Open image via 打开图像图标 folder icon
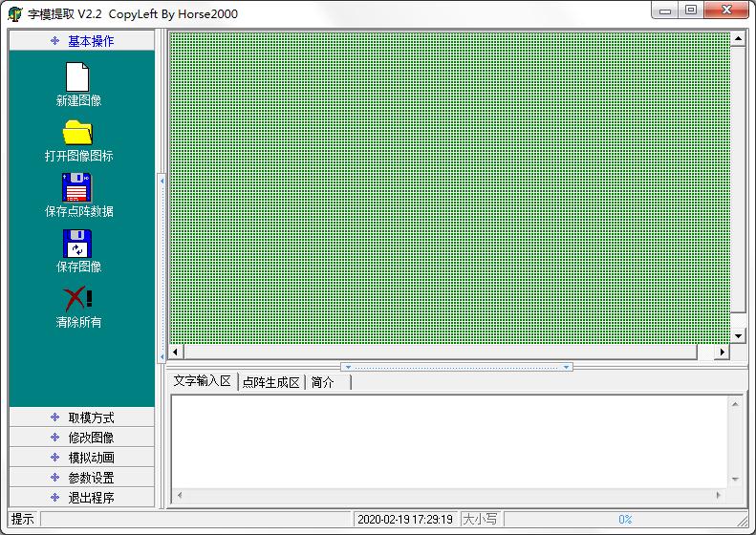 [x=77, y=132]
